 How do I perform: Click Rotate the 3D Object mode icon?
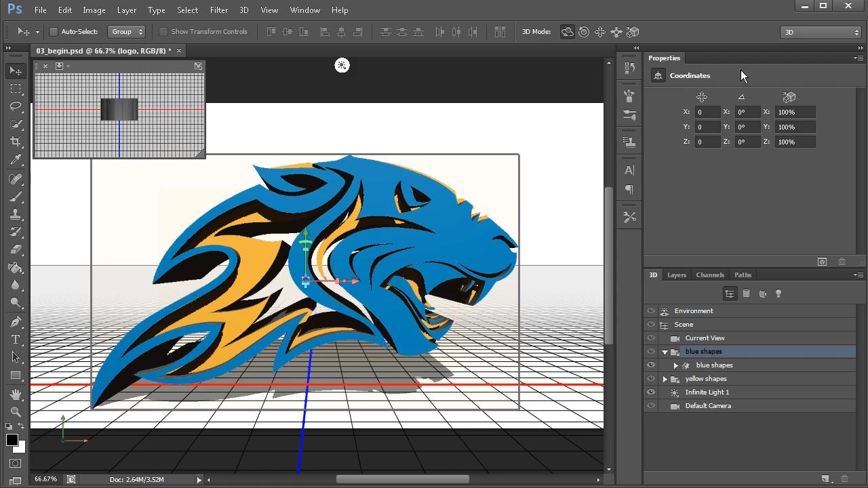click(568, 32)
